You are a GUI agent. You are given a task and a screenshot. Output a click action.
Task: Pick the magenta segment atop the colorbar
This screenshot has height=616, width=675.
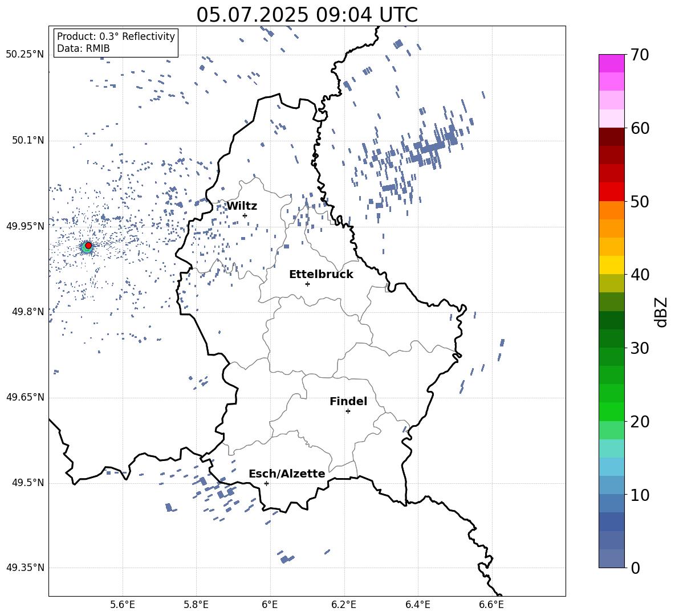click(611, 63)
